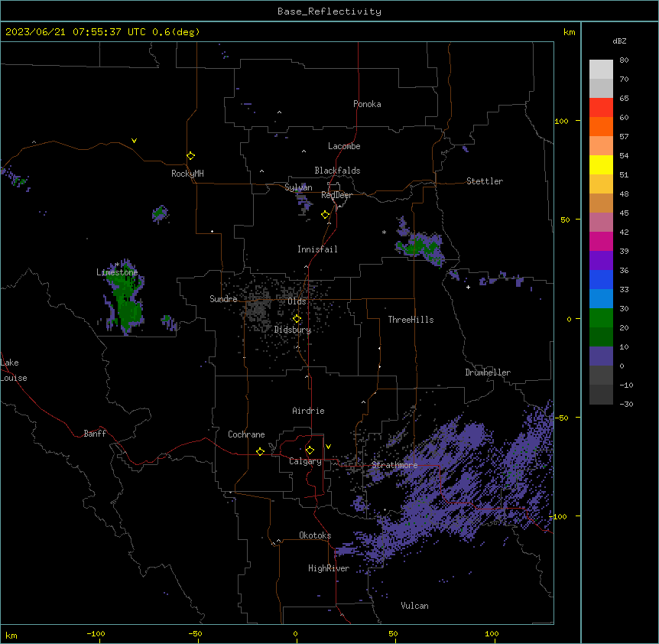Select the slate-purple swatch between 10 and 0 dBZ
659x644 pixels.
601,356
